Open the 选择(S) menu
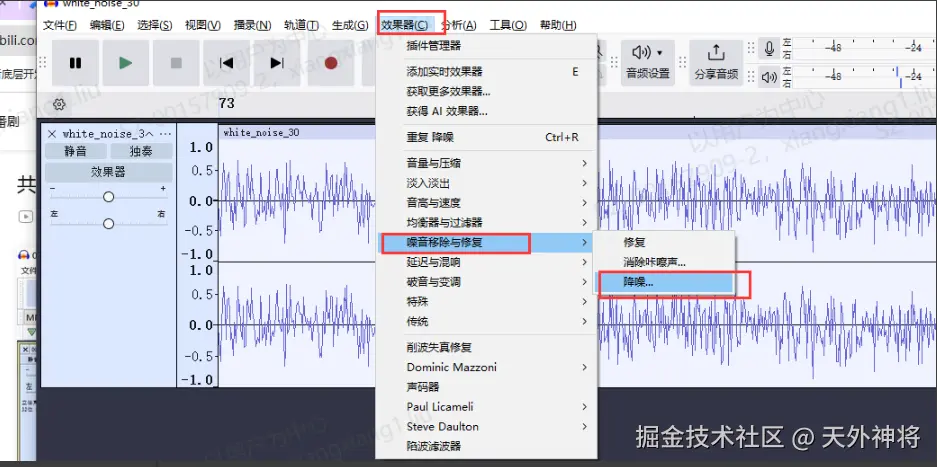 pyautogui.click(x=155, y=25)
